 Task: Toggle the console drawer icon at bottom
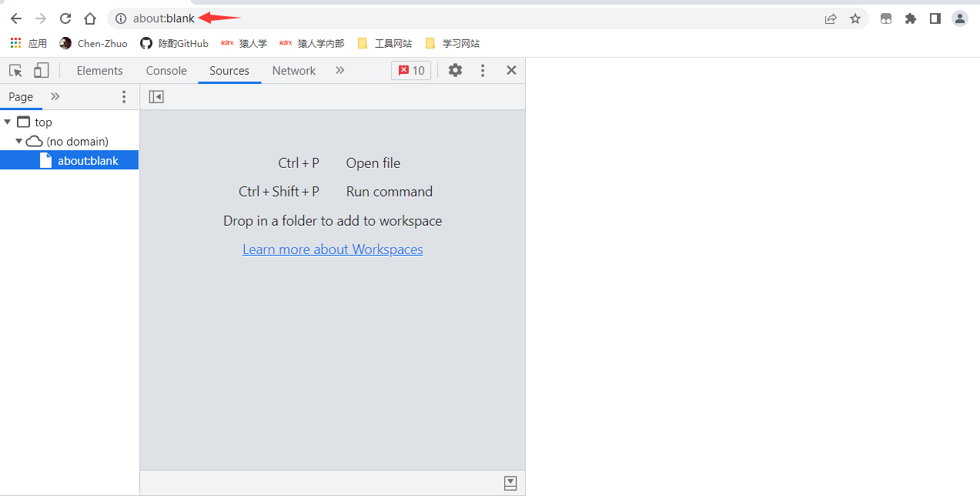[510, 483]
